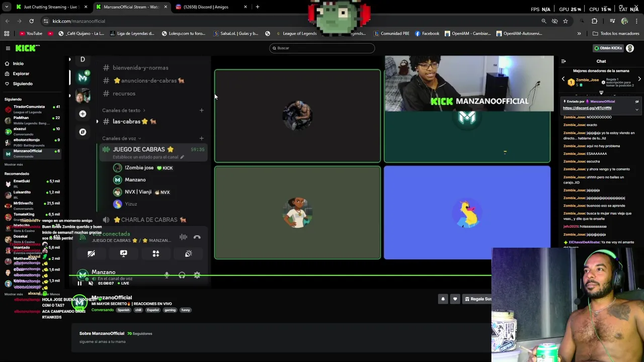
Task: Toggle notification bell for ManzanoOfficial
Action: tap(443, 299)
